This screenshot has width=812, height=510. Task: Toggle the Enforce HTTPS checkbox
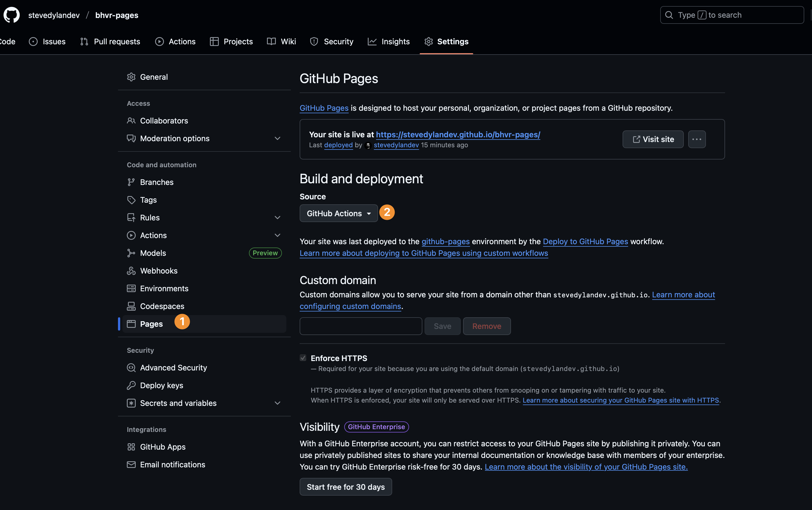click(303, 358)
